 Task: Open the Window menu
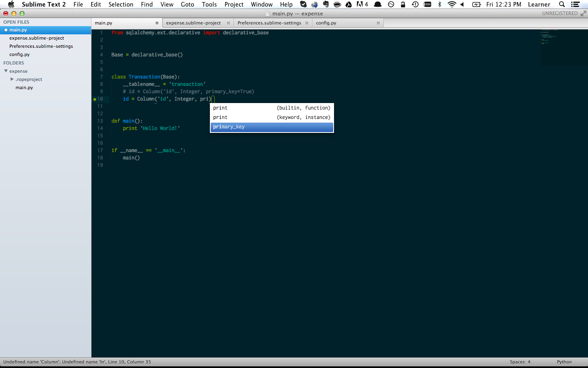coord(262,4)
